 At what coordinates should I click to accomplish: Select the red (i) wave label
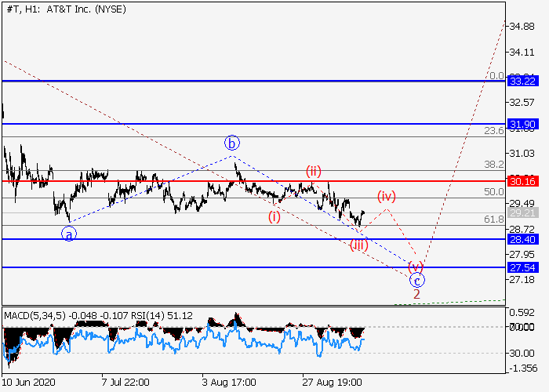tap(274, 216)
